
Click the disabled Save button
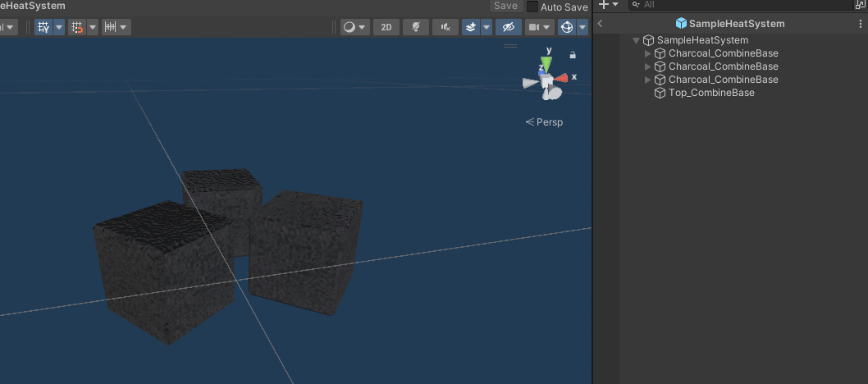505,6
